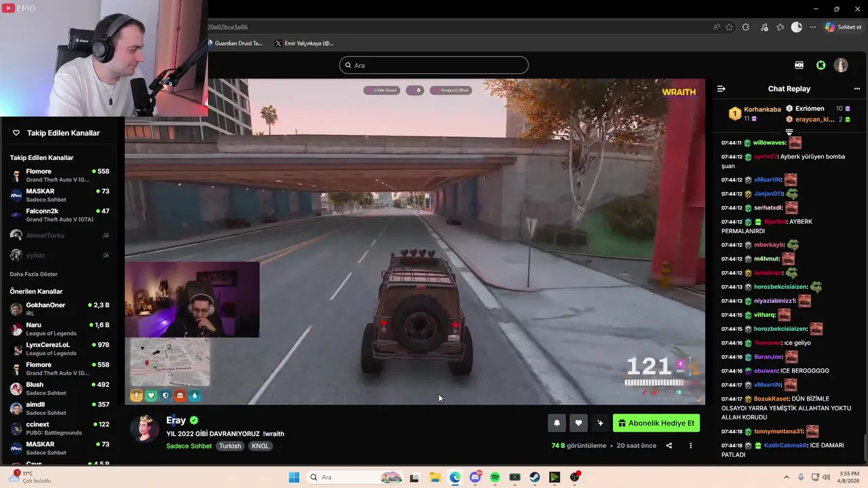The height and width of the screenshot is (488, 868).
Task: Open the video more options vertical dots
Action: (690, 445)
